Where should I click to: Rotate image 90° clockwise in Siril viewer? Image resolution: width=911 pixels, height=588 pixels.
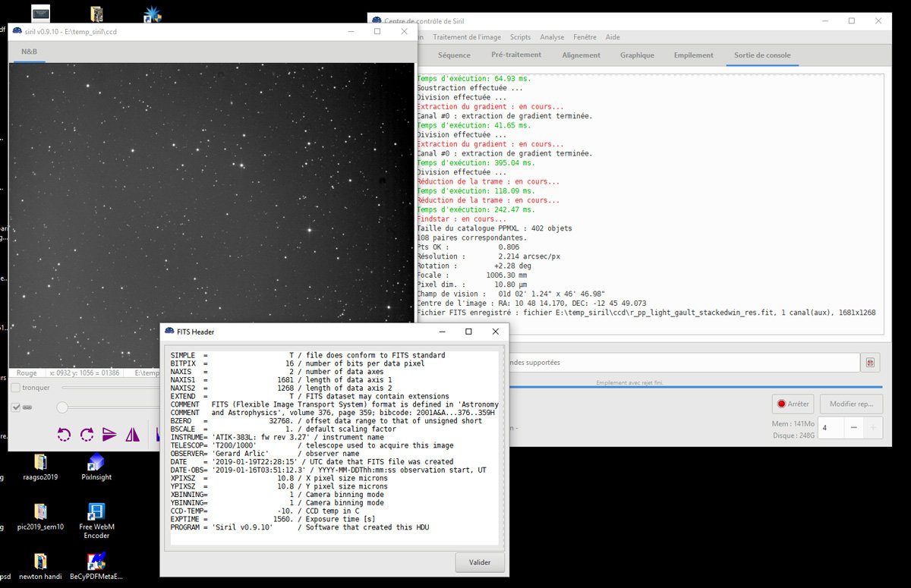click(x=87, y=435)
